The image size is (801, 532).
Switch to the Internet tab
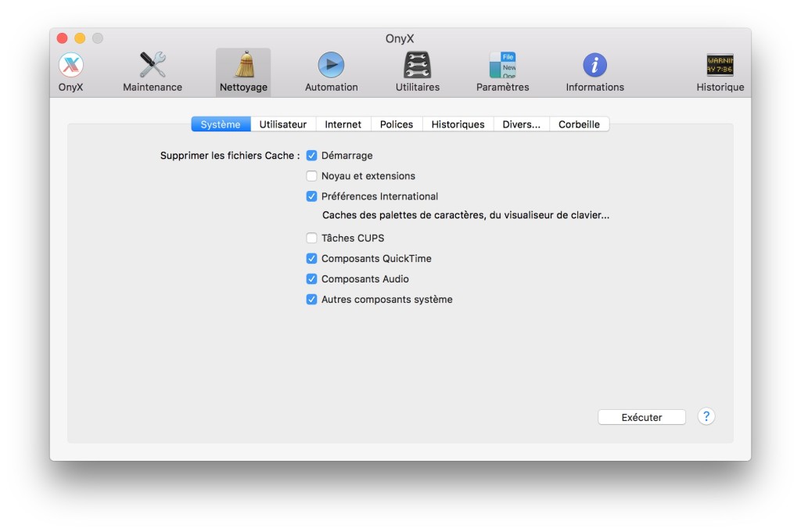(x=343, y=124)
